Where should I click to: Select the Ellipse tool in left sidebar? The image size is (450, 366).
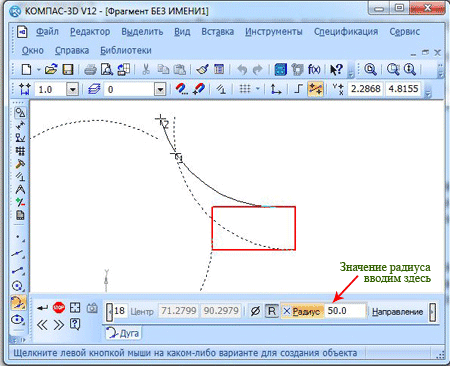tap(18, 320)
